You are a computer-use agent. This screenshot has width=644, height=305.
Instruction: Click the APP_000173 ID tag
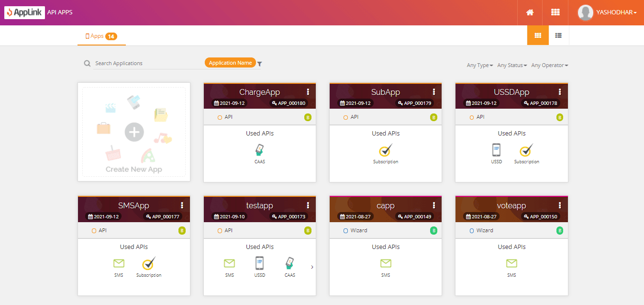pos(288,216)
